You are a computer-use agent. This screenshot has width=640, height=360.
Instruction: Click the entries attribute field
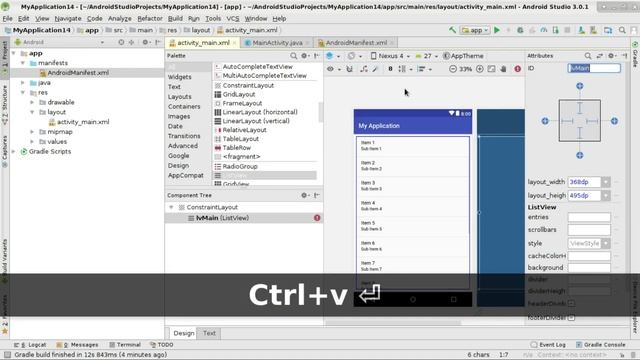[x=589, y=217]
